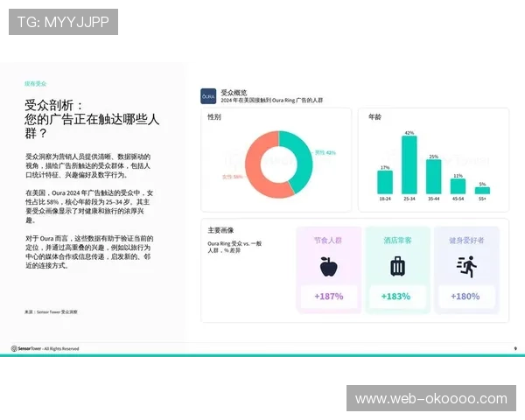Click the 25-34 axis label
525x420 pixels.
coord(409,199)
